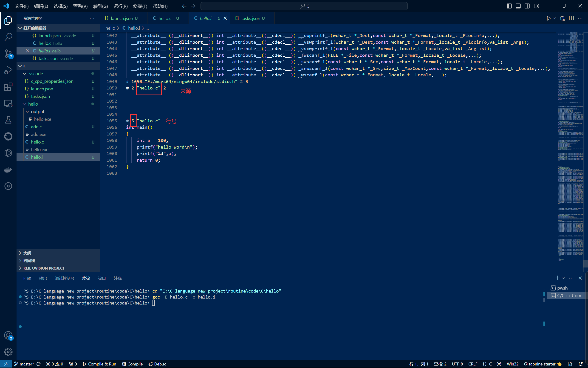Open the Search view in activity bar
The width and height of the screenshot is (588, 368).
[x=8, y=37]
